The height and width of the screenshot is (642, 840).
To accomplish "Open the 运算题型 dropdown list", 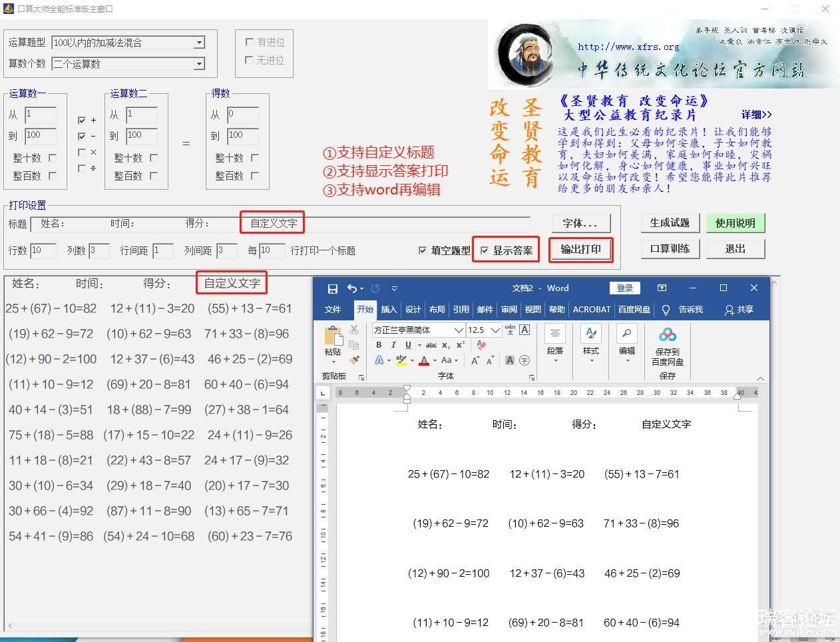I will 199,43.
